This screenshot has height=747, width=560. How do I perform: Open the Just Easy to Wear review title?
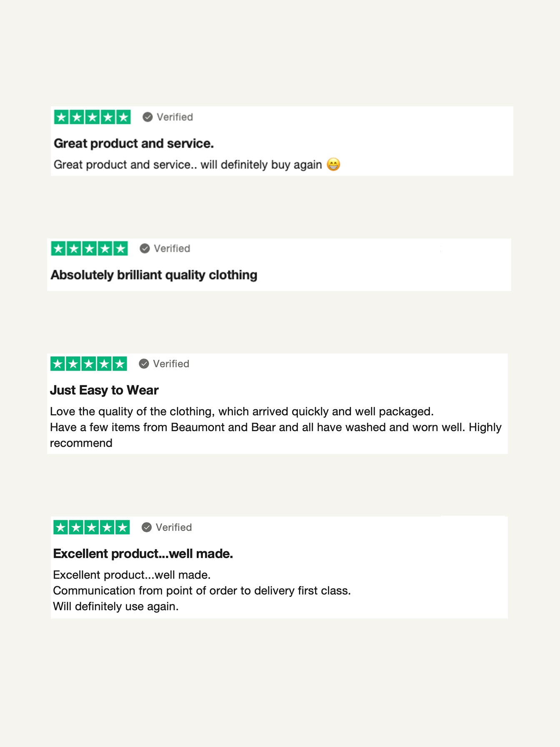click(x=104, y=390)
